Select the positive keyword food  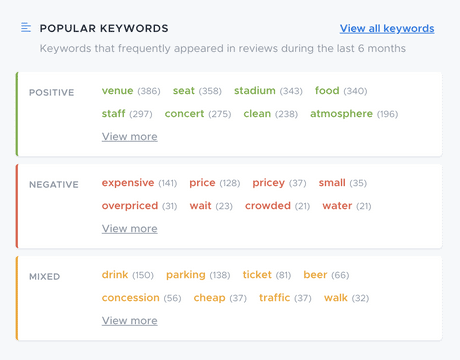327,91
